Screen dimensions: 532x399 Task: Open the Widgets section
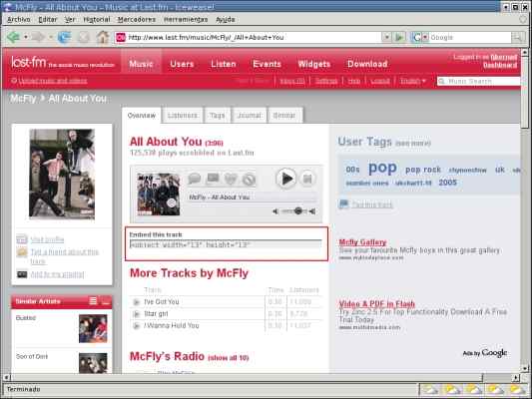(313, 64)
